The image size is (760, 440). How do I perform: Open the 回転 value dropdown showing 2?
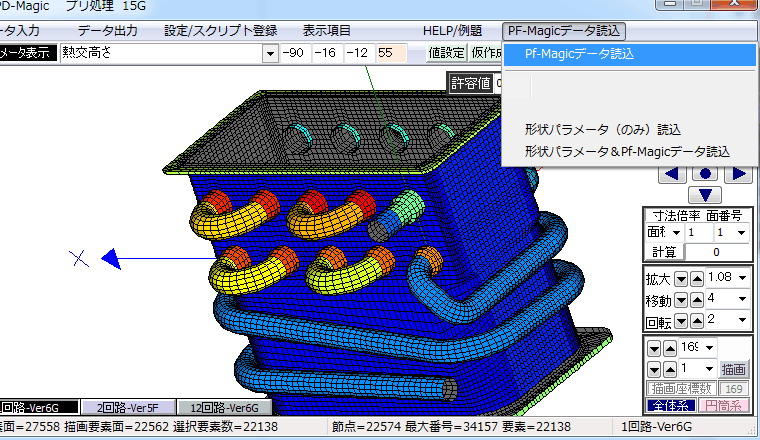742,320
